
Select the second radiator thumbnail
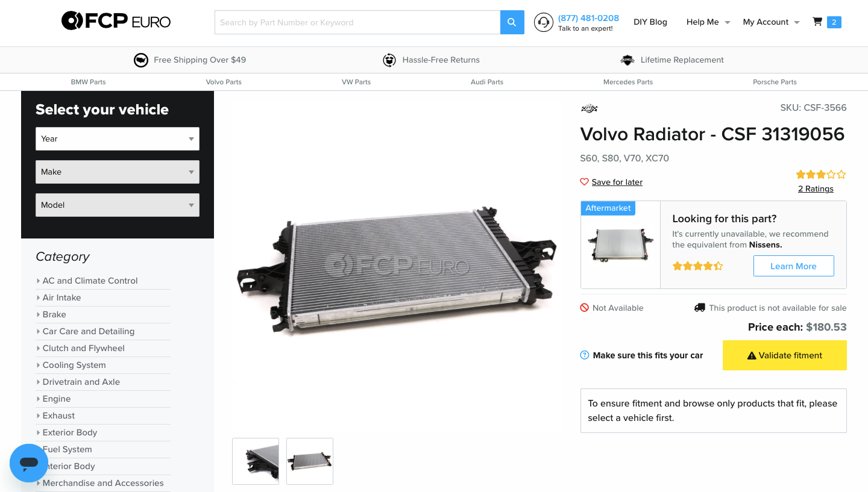pyautogui.click(x=310, y=461)
